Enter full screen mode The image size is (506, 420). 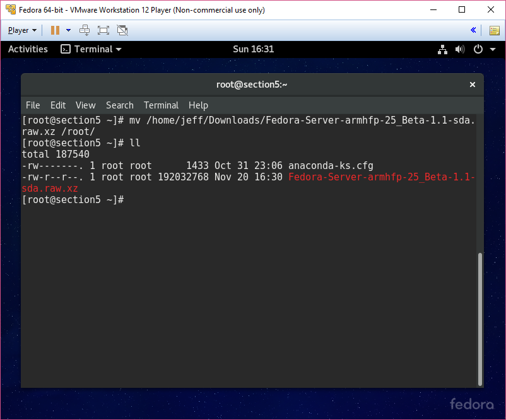point(103,30)
